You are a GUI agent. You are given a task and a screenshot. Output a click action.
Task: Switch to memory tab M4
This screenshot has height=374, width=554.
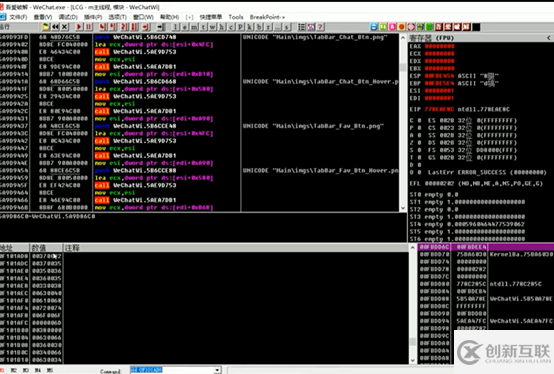coord(37,370)
